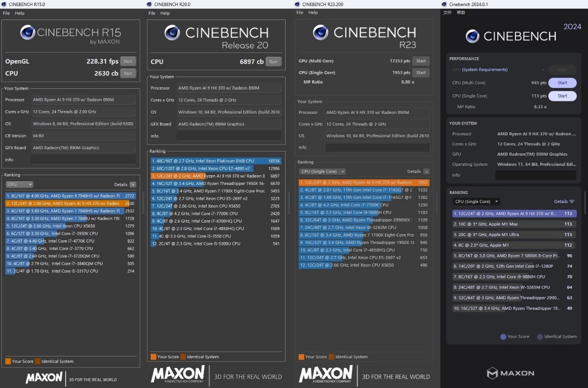Select Xeon E5-2697 v2 row in R23
Viewport: 588px width, 388px height.
(x=364, y=257)
